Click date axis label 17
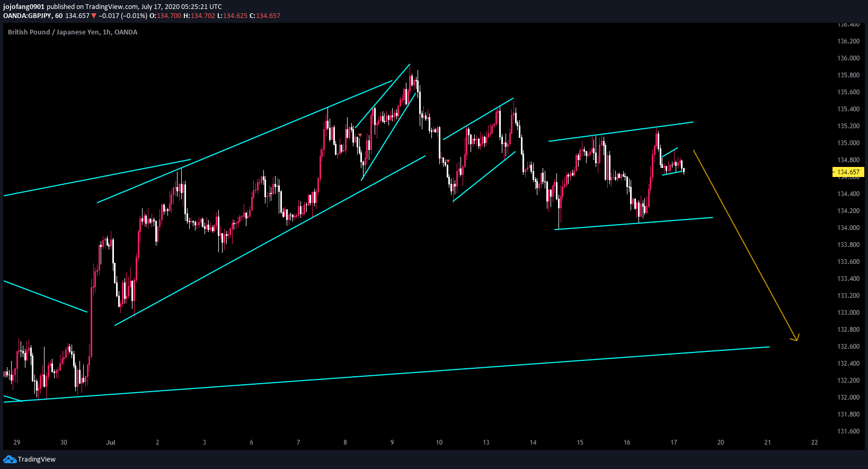Screen dimensions: 868x469 [674, 443]
